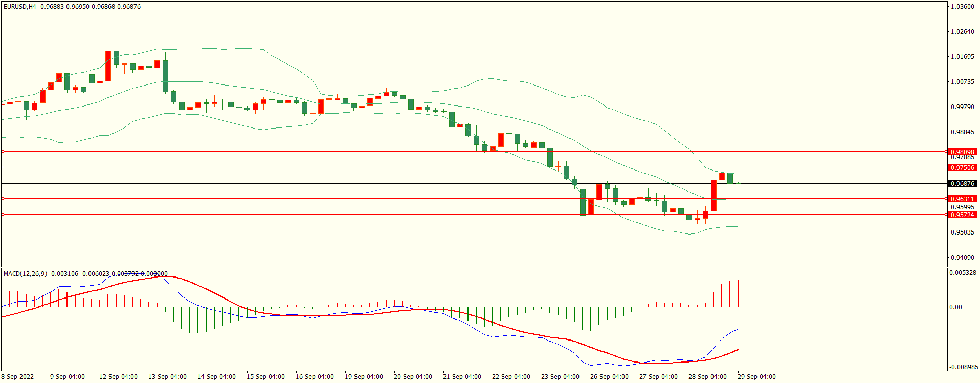Click the MACD 0.00 zero level label
The image size is (980, 383).
click(955, 307)
